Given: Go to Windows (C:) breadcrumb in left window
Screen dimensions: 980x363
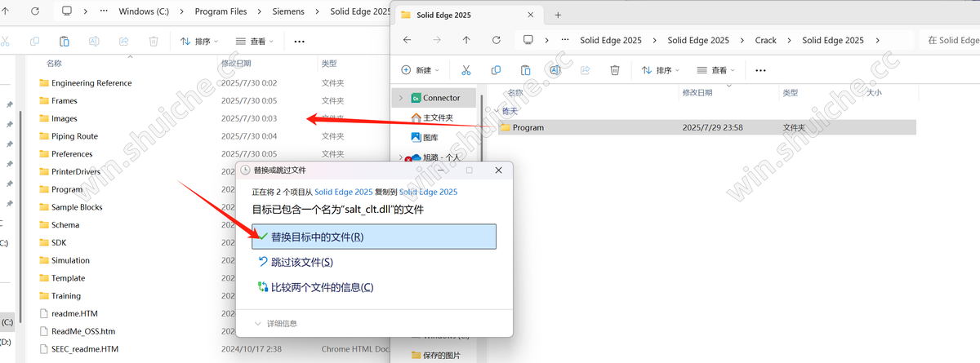Looking at the screenshot, I should [145, 12].
